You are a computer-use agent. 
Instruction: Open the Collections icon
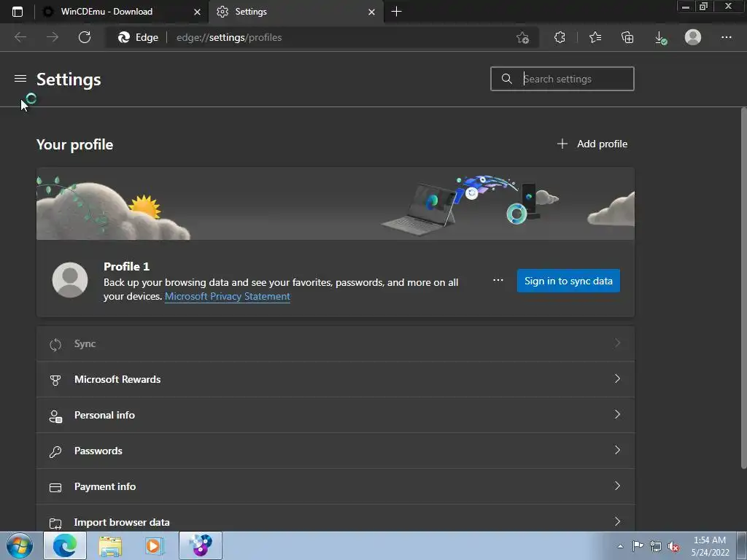[x=627, y=37]
